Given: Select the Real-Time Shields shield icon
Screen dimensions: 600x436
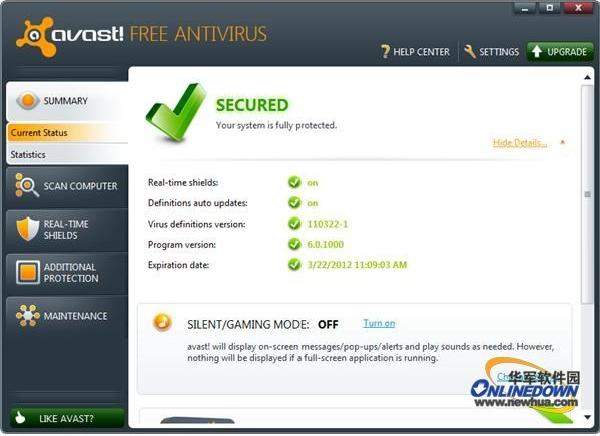Looking at the screenshot, I should (x=28, y=229).
